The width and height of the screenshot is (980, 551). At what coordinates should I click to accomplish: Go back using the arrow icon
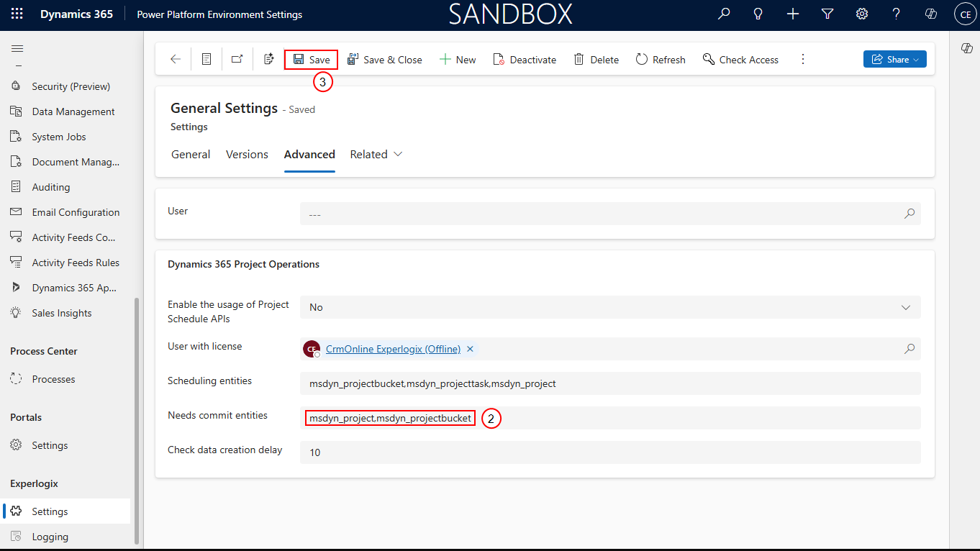(x=176, y=60)
